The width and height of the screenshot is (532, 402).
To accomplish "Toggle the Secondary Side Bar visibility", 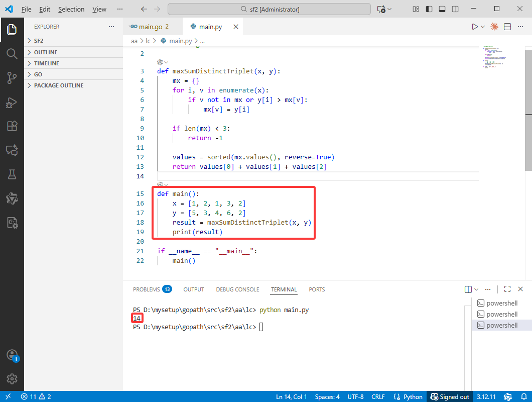I will point(455,9).
